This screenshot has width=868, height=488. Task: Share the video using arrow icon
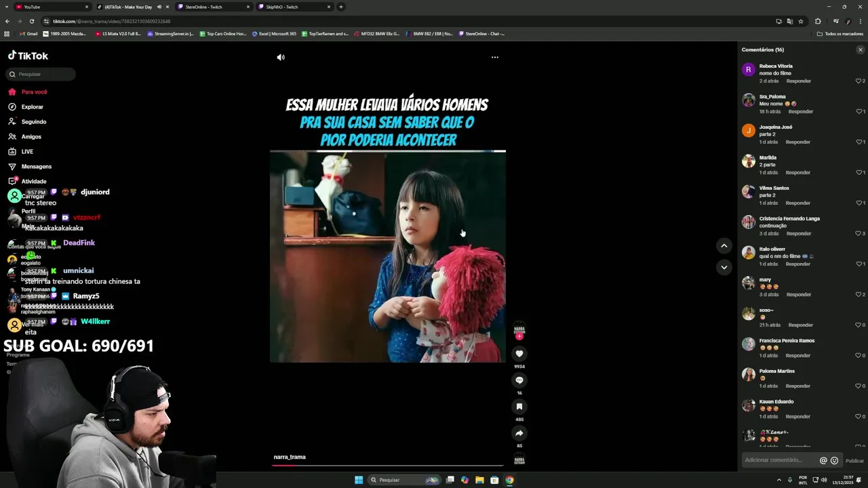tap(519, 433)
